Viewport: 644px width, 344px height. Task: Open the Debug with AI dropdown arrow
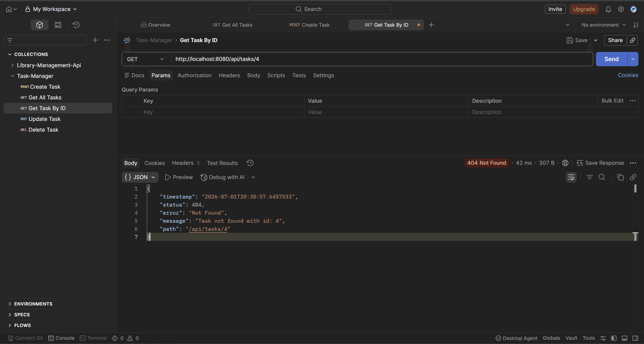253,177
